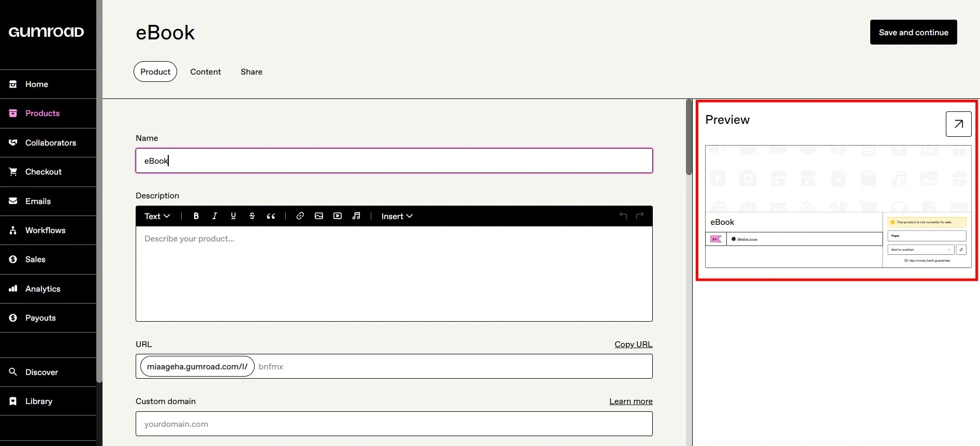Image resolution: width=980 pixels, height=446 pixels.
Task: Click the redo arrow in editor
Action: click(640, 215)
